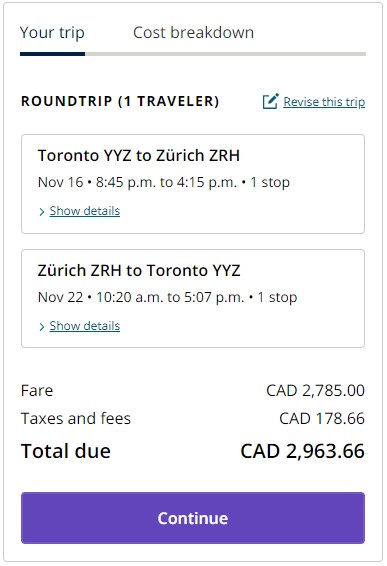The height and width of the screenshot is (566, 387).
Task: Click the purple Continue button
Action: tap(193, 518)
